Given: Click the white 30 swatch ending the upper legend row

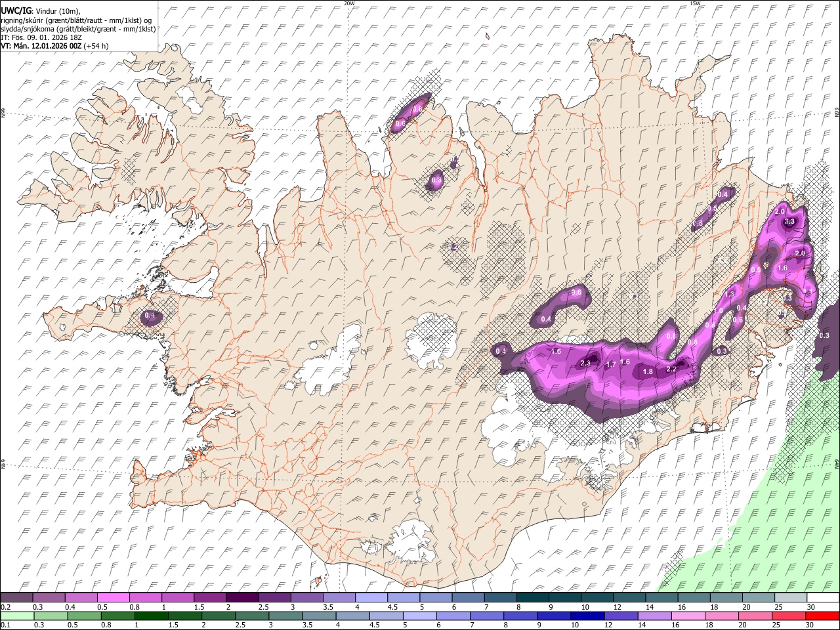Looking at the screenshot, I should pos(822,598).
